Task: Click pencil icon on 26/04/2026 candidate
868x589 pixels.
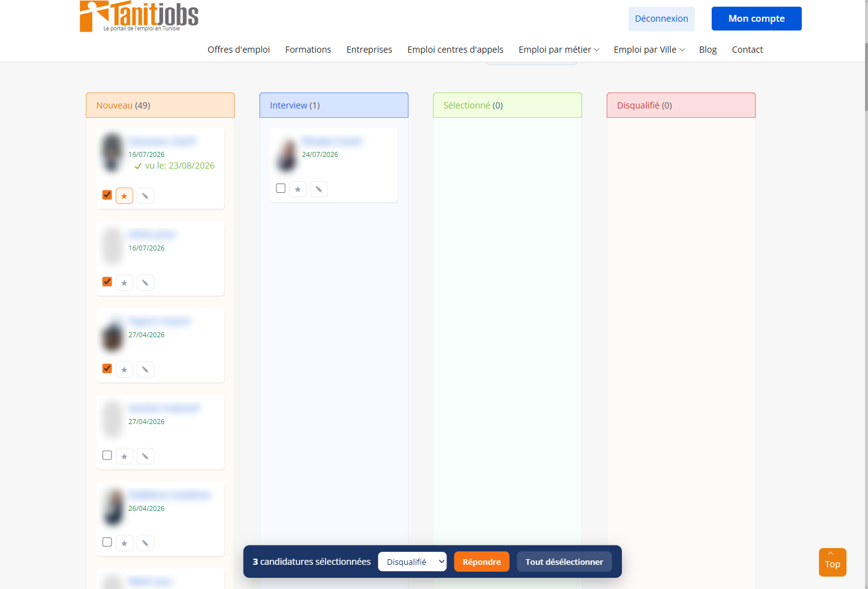Action: click(145, 543)
